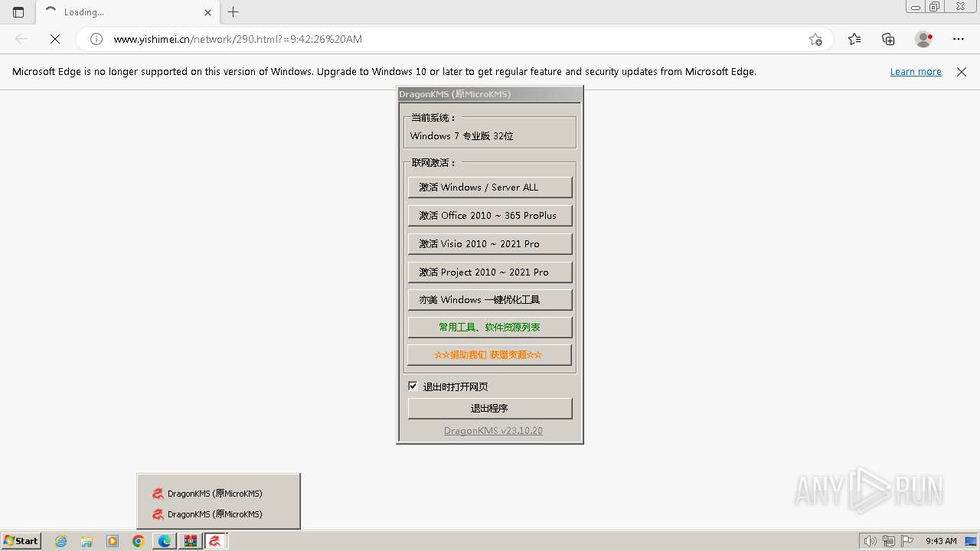Open DragonKMS v23.10.20 link

tap(493, 431)
